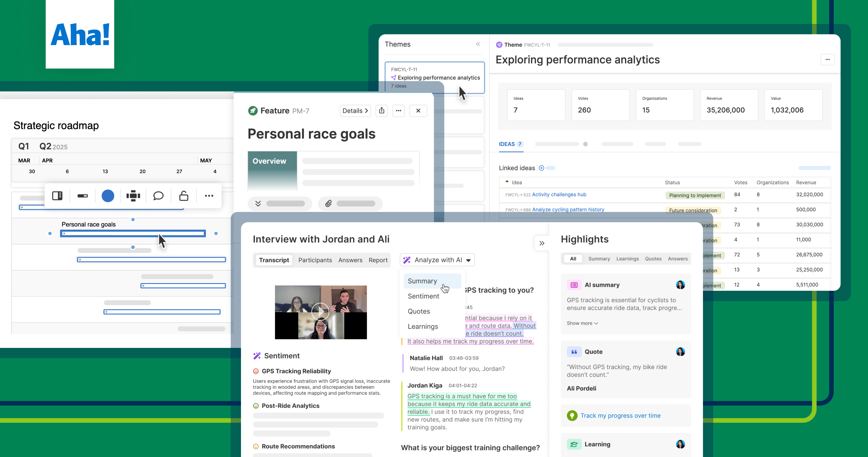Click the plus icon beside Linked ideas
This screenshot has height=457, width=868.
[x=541, y=168]
